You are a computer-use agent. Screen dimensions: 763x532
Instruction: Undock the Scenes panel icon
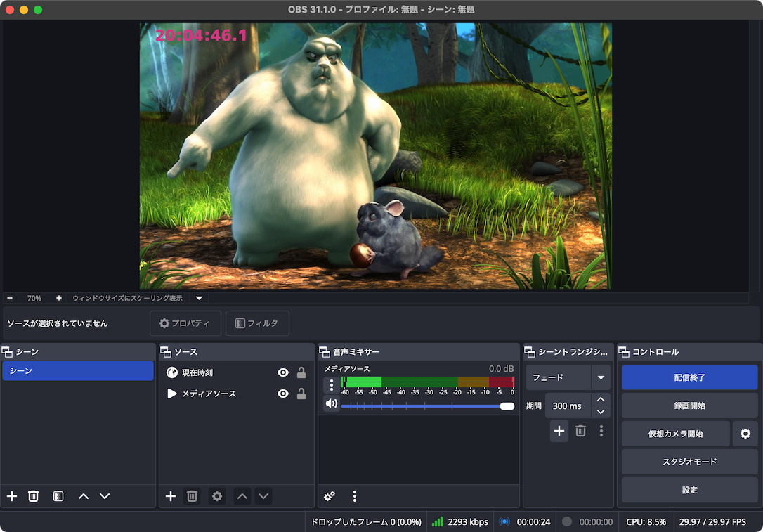7,351
